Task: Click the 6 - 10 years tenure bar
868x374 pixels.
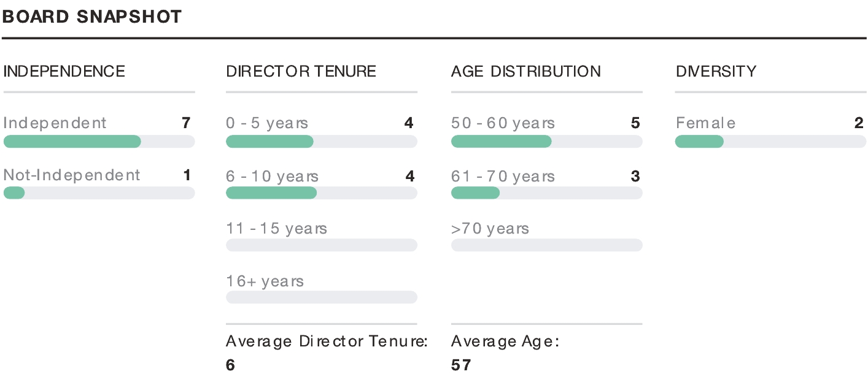Action: (321, 193)
